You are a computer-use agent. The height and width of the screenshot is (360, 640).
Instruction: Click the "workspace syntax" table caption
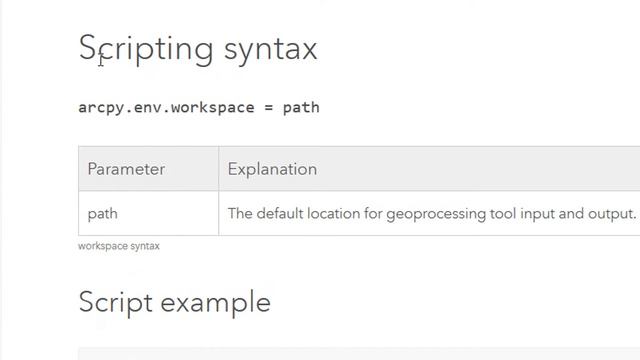pyautogui.click(x=119, y=246)
